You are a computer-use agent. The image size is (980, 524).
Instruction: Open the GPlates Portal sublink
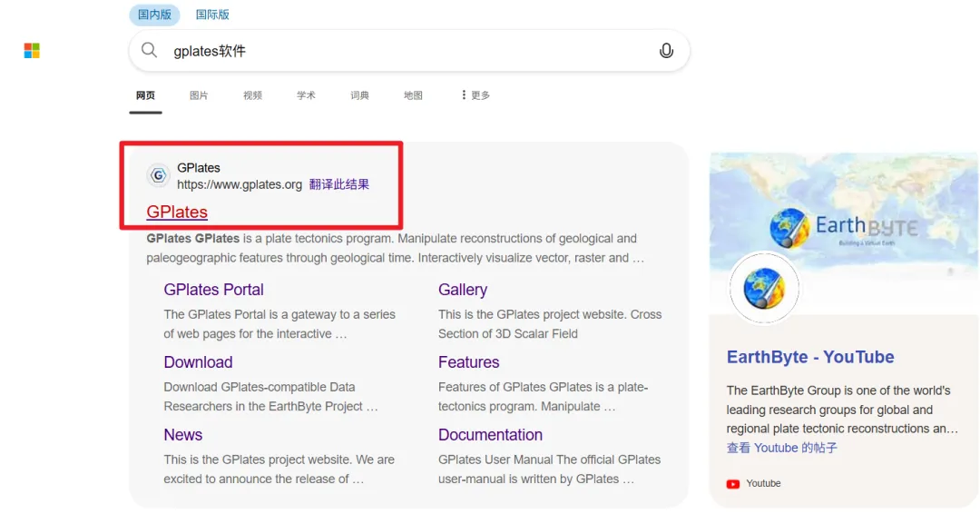click(x=214, y=290)
